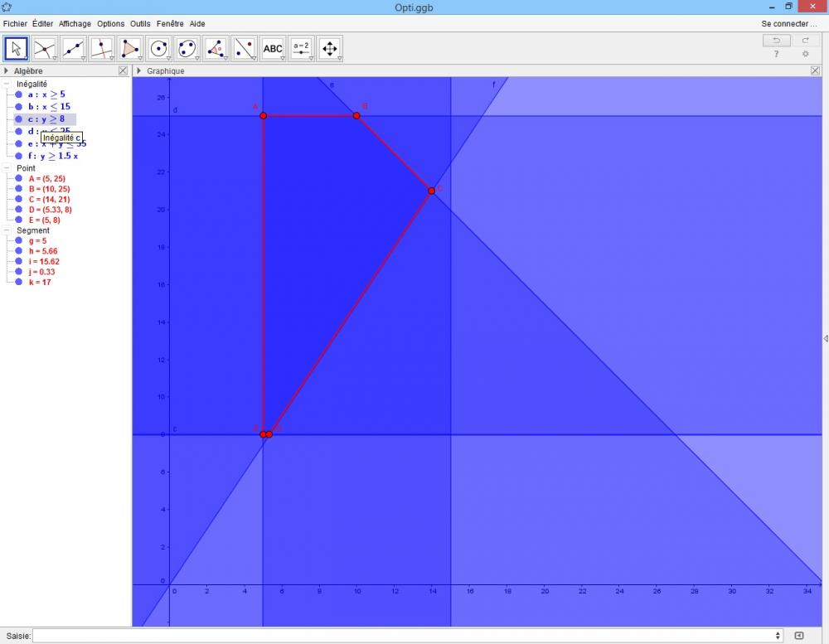
Task: Close the Graphique panel
Action: point(815,70)
